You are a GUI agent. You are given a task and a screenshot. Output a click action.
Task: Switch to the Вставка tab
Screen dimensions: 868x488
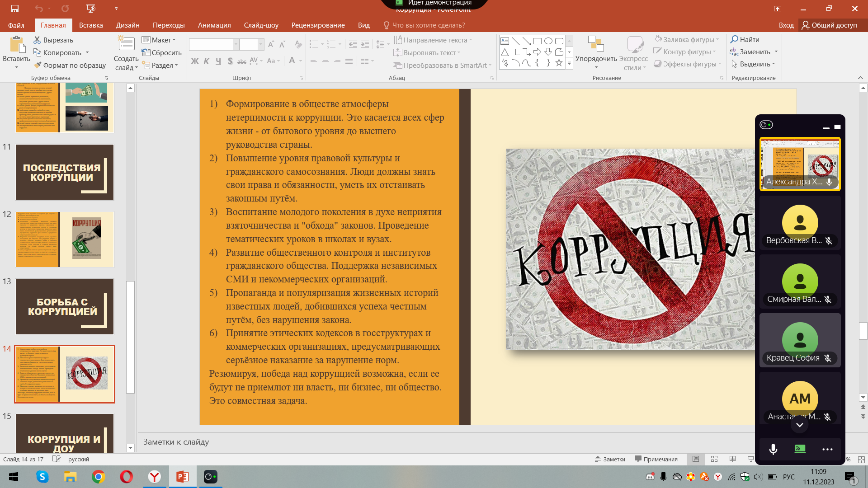point(91,25)
